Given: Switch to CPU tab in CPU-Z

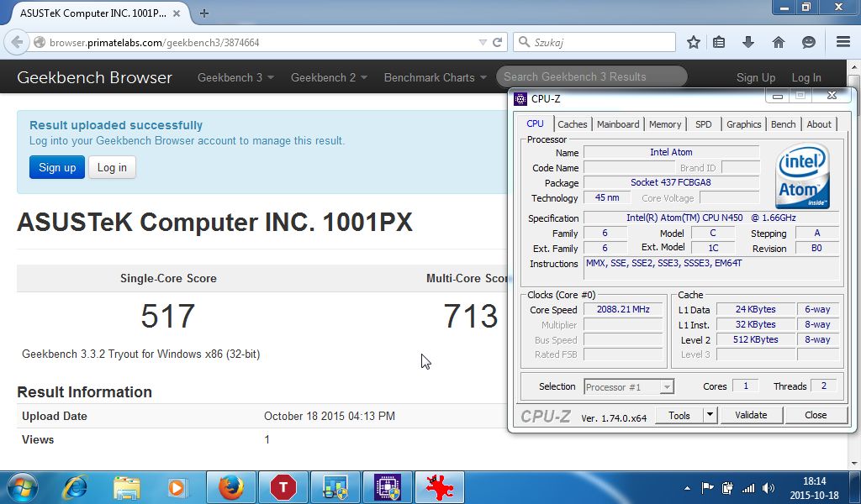Looking at the screenshot, I should pos(535,124).
